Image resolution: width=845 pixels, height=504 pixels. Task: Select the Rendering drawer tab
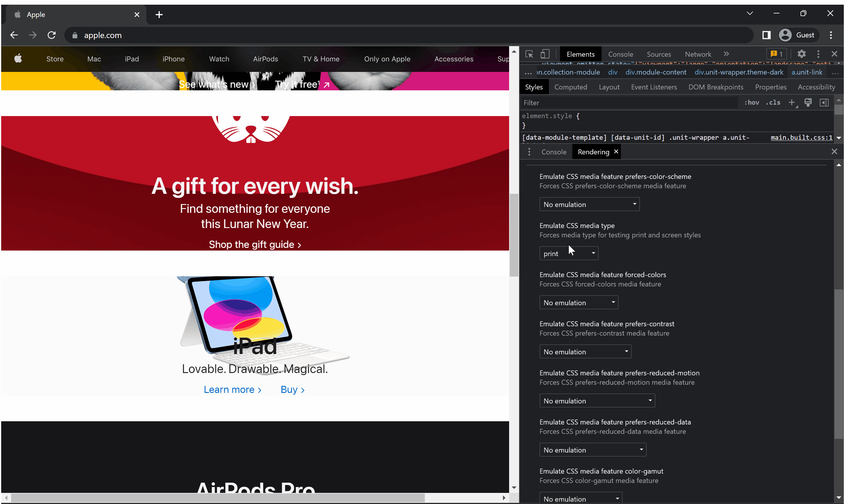click(x=593, y=151)
